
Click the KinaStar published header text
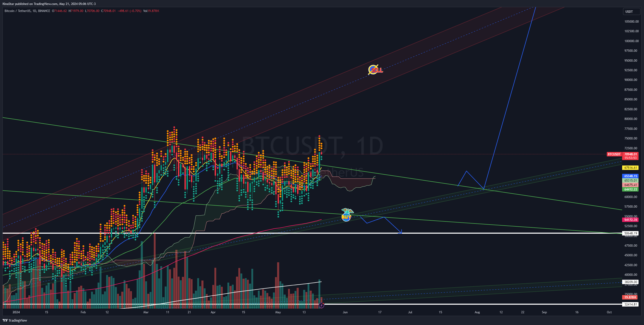point(49,4)
